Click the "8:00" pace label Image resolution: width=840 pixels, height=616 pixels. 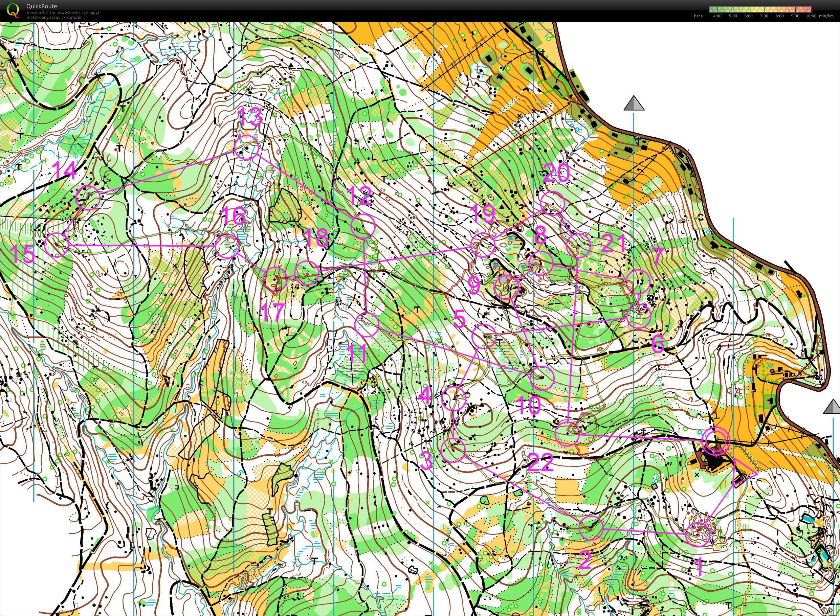click(779, 16)
